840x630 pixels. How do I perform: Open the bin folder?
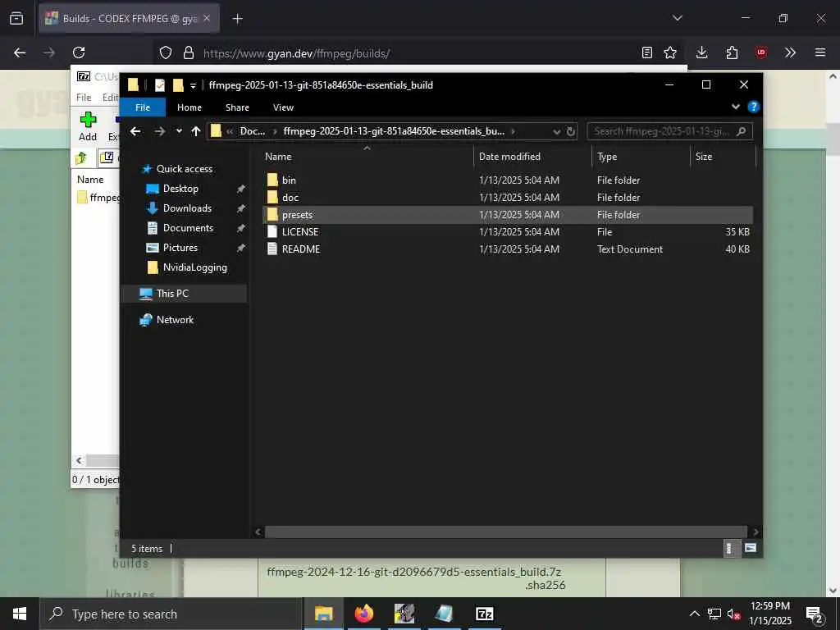point(289,180)
